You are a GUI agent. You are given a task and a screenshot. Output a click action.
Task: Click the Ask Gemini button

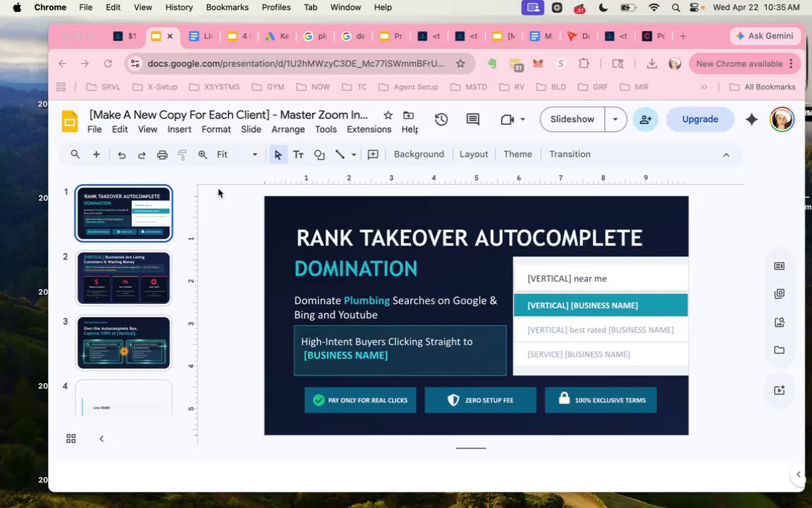point(765,36)
